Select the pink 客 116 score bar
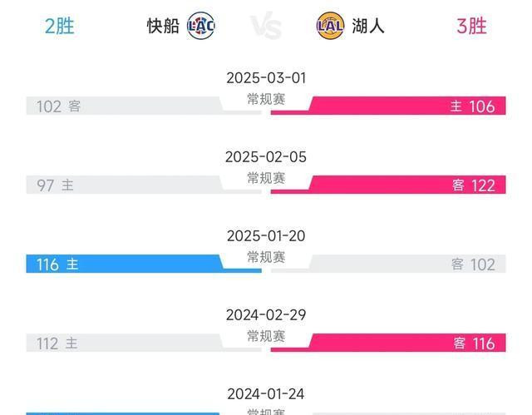 [x=399, y=343]
